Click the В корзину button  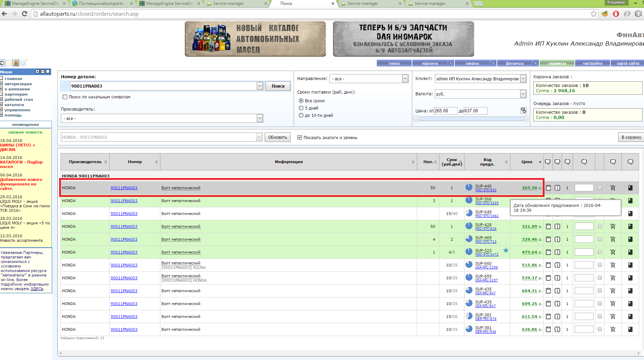click(631, 137)
